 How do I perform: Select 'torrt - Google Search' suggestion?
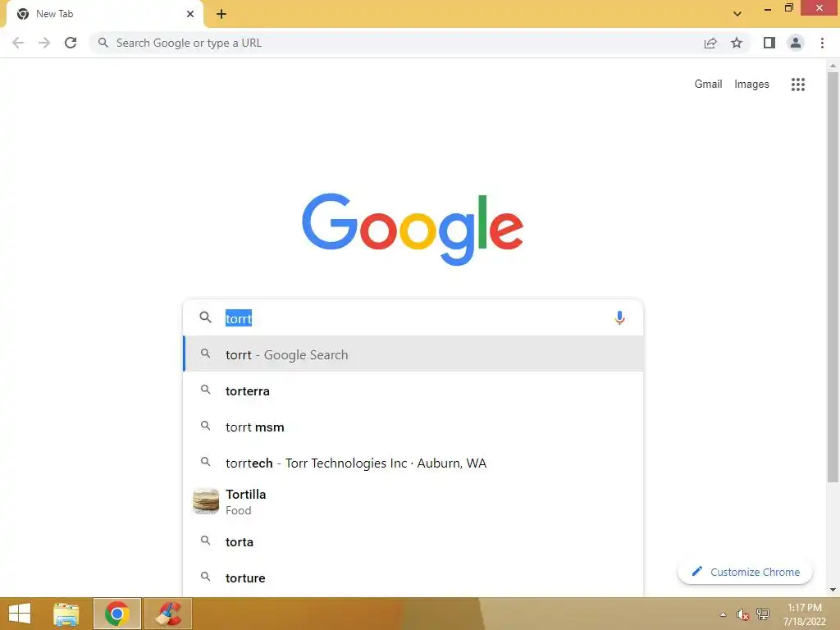click(413, 354)
